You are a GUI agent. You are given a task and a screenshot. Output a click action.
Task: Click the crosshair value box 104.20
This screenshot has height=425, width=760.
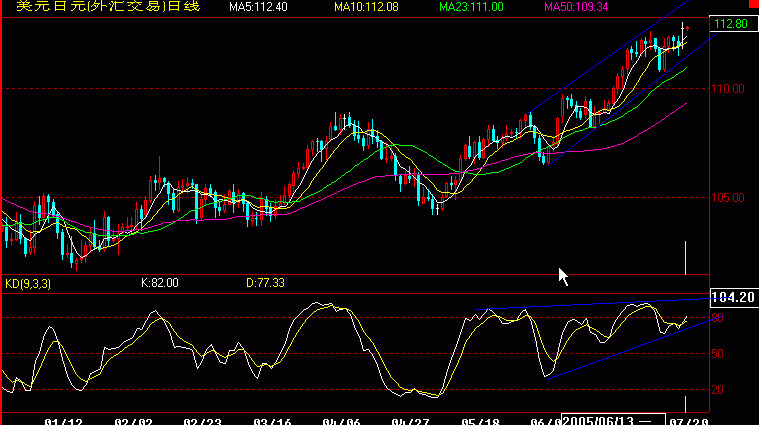[x=734, y=298]
